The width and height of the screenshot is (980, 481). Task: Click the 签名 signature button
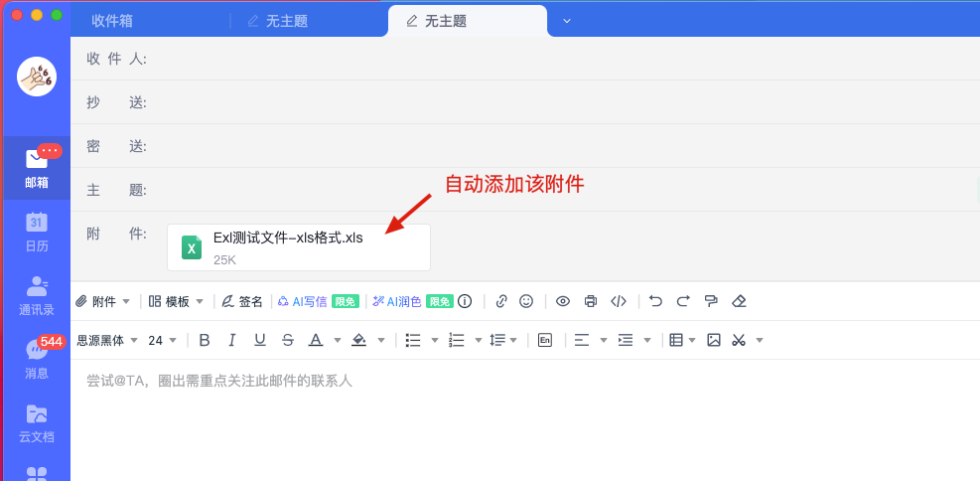point(242,301)
